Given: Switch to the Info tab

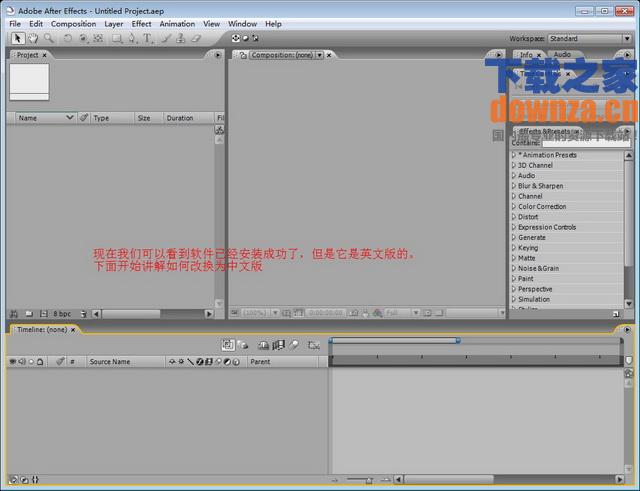Looking at the screenshot, I should [526, 55].
